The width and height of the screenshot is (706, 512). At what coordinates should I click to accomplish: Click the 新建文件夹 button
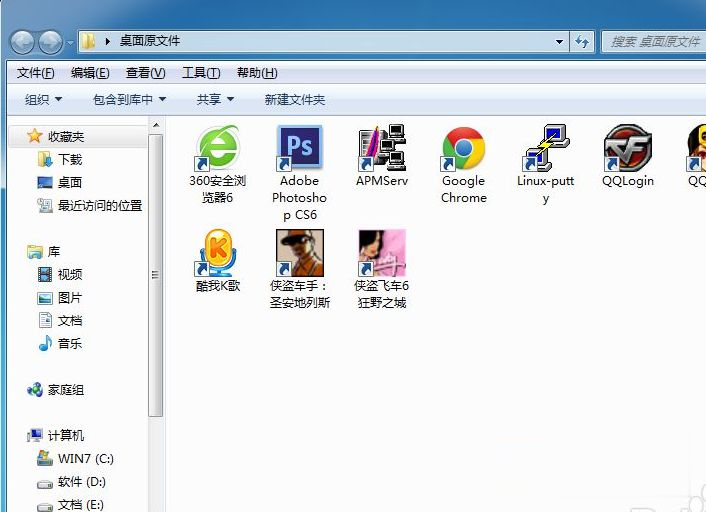pos(294,99)
